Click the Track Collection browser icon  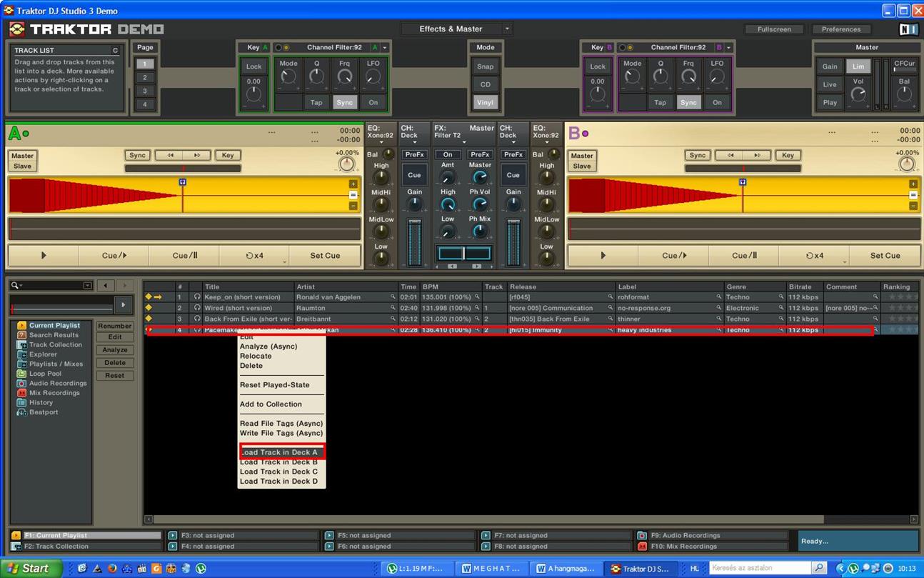[x=22, y=345]
